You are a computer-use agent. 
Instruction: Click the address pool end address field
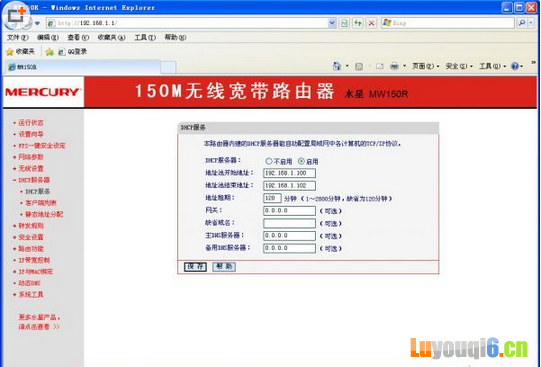point(289,185)
